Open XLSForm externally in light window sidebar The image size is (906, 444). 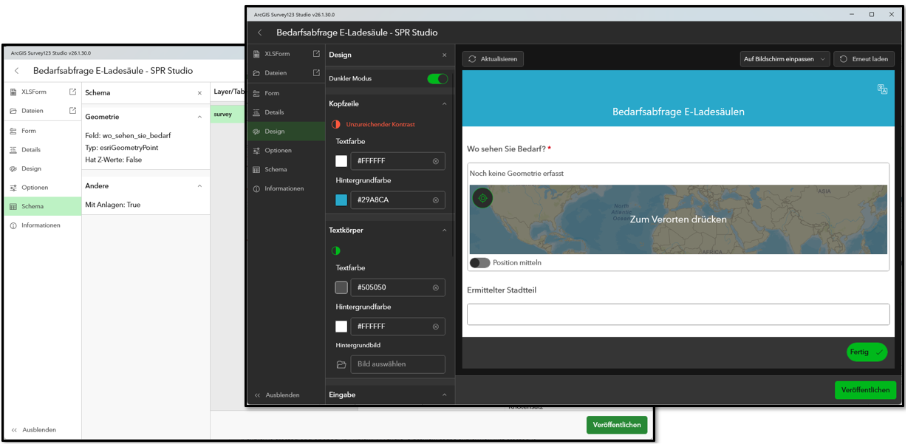(x=72, y=91)
